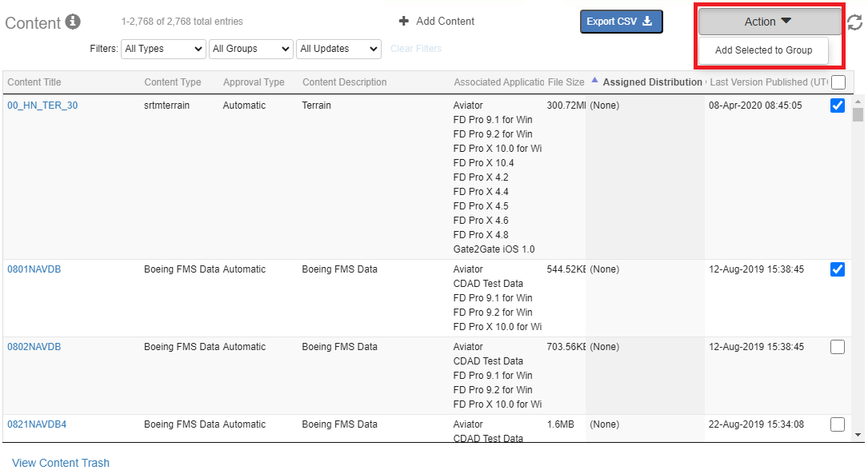
Task: Collapse the Action dropdown button
Action: [x=769, y=22]
